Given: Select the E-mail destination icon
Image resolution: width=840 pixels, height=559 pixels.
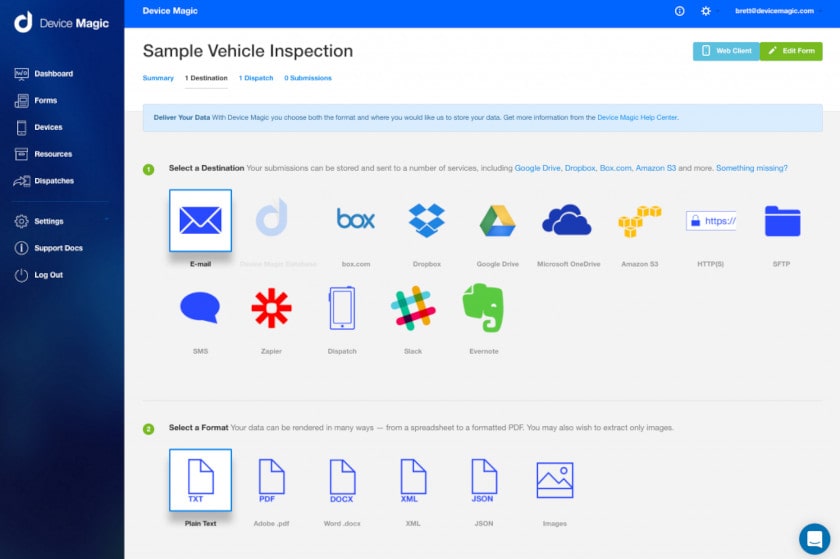Looking at the screenshot, I should 200,220.
